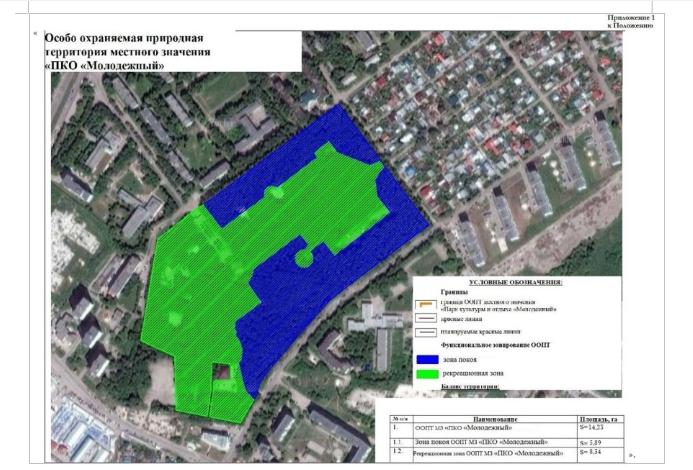Viewport: 693px width, 470px height.
Task: Select the table cell with 'S=5,89'
Action: click(x=592, y=442)
